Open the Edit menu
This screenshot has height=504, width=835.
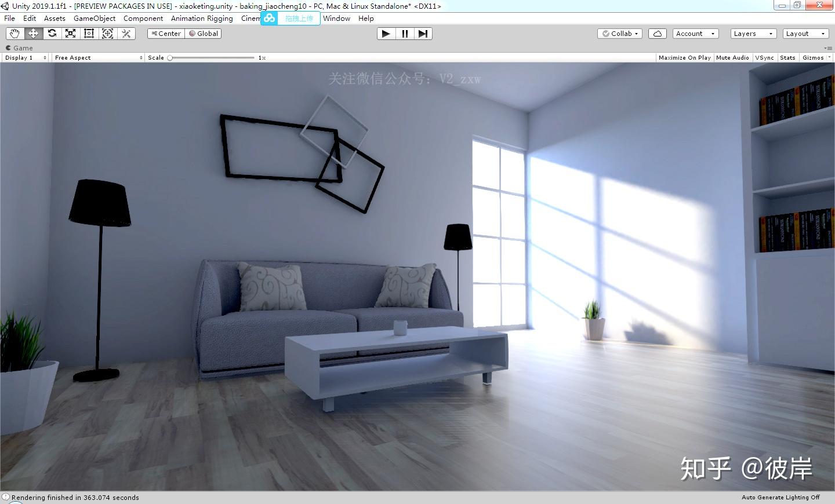tap(30, 19)
